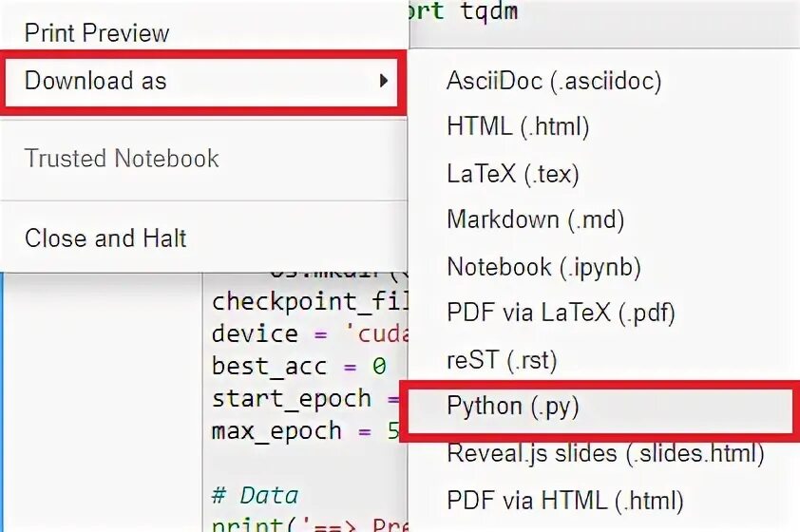Download as Notebook (.ipynb)
This screenshot has height=532, width=800.
[543, 267]
